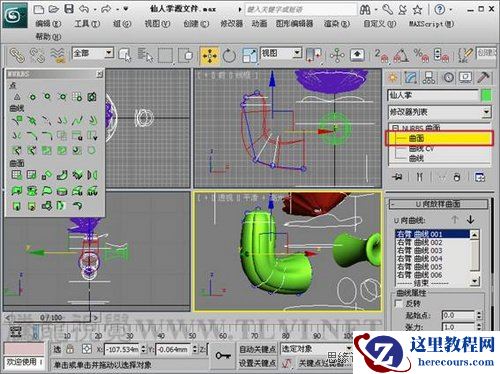Activate the Select and Rotate tool
Image resolution: width=500 pixels, height=374 pixels.
click(229, 55)
